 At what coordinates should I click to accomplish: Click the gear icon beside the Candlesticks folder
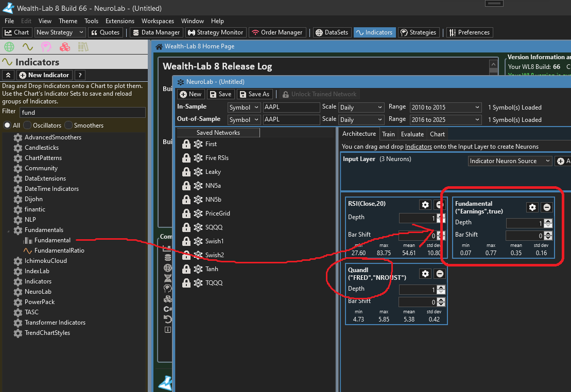[18, 148]
